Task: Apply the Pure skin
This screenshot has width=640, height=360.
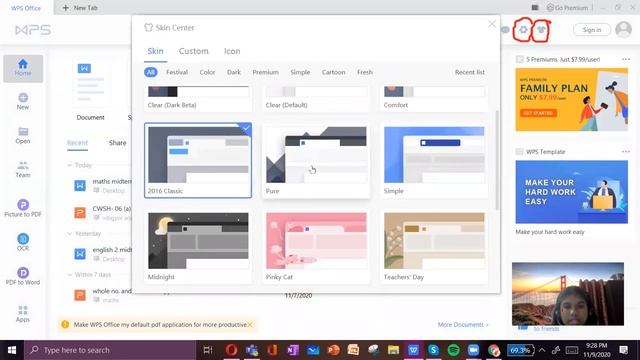Action: (316, 160)
